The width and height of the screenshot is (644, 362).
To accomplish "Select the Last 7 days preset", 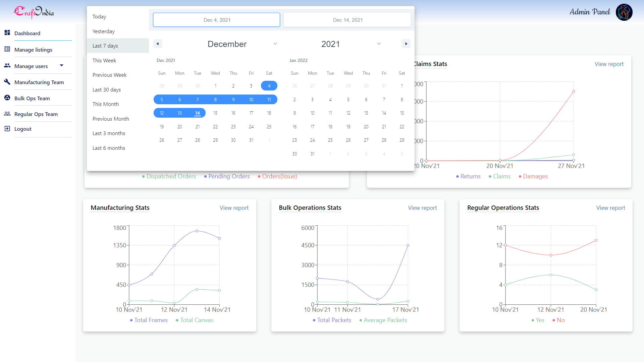I will [105, 46].
